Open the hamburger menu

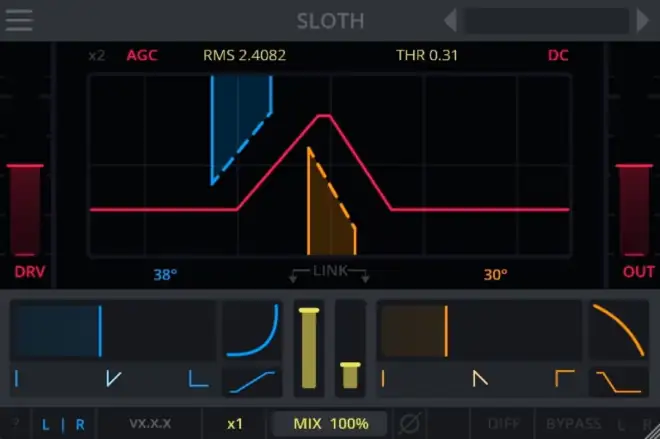coord(19,20)
